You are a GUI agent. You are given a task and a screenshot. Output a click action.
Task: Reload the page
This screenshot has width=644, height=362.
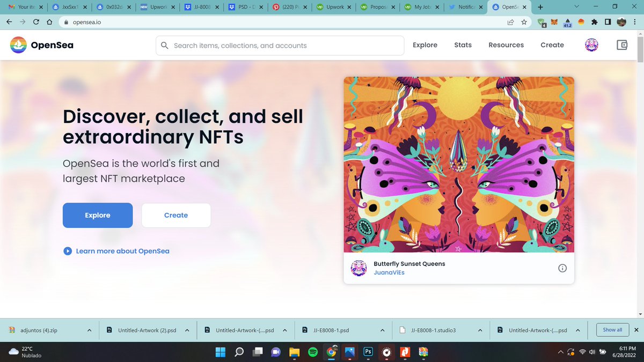coord(36,22)
